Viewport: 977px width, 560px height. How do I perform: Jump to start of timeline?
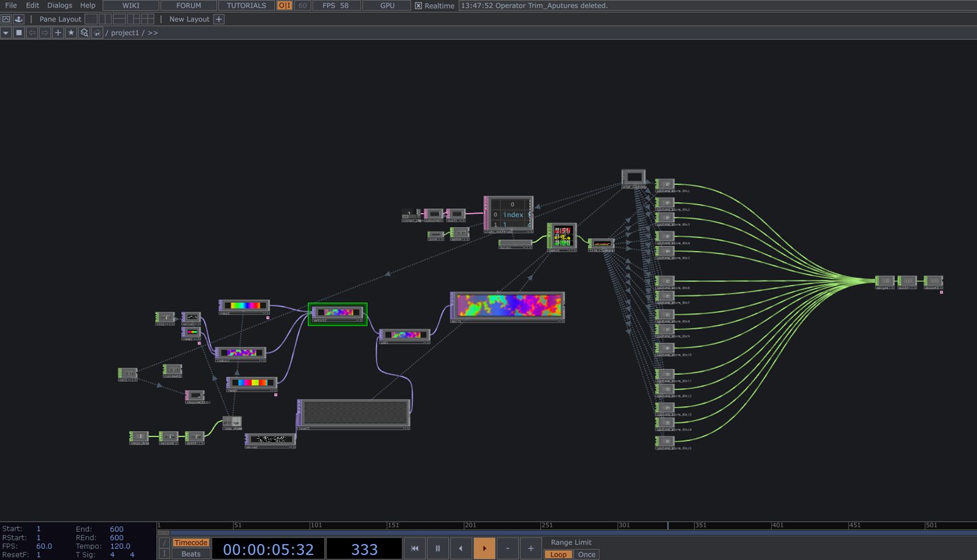click(x=415, y=548)
